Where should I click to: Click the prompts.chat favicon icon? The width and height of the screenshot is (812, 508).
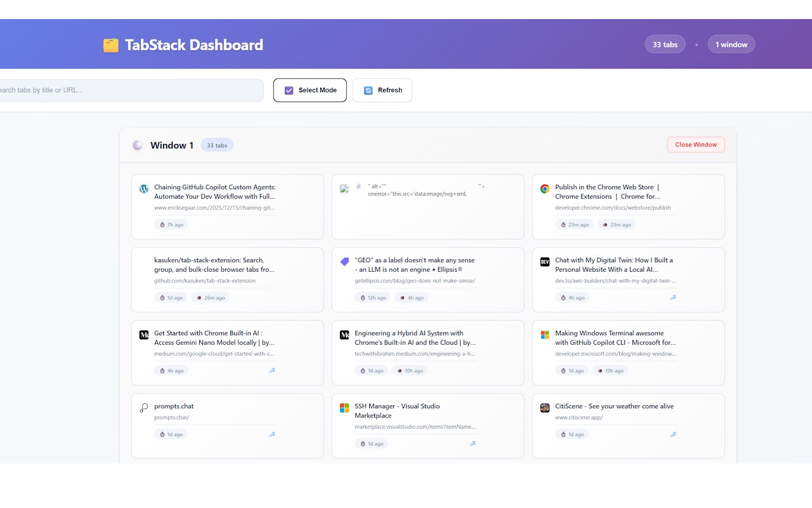[143, 408]
